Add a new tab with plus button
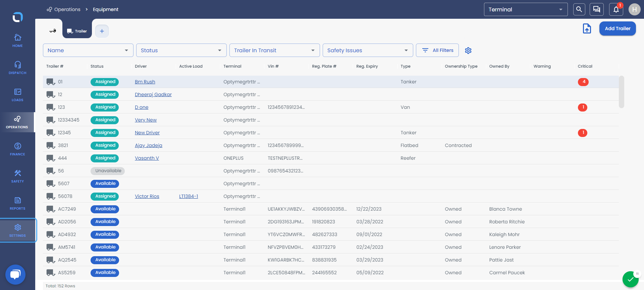The image size is (644, 290). pos(102,31)
